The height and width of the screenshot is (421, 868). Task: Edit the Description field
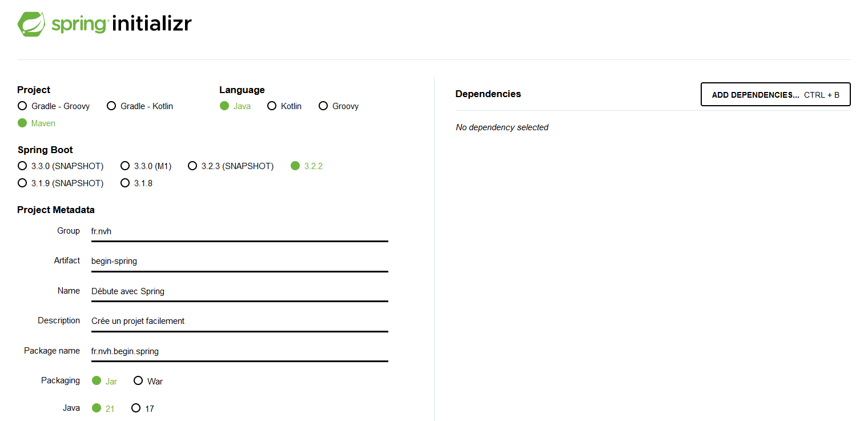[240, 321]
